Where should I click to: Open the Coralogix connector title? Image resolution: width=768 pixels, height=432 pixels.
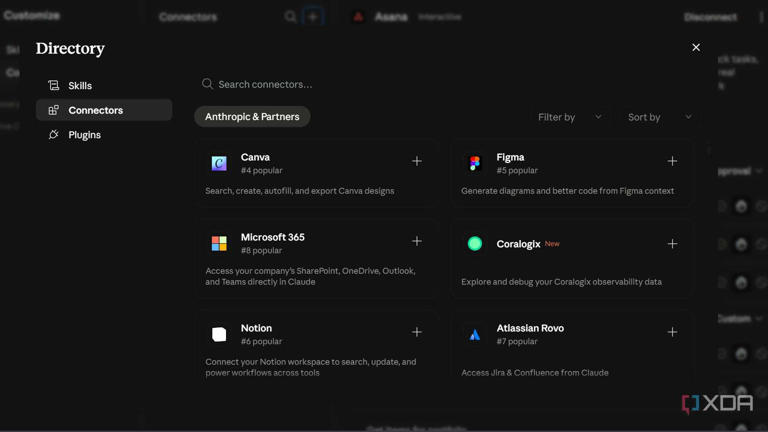[518, 244]
